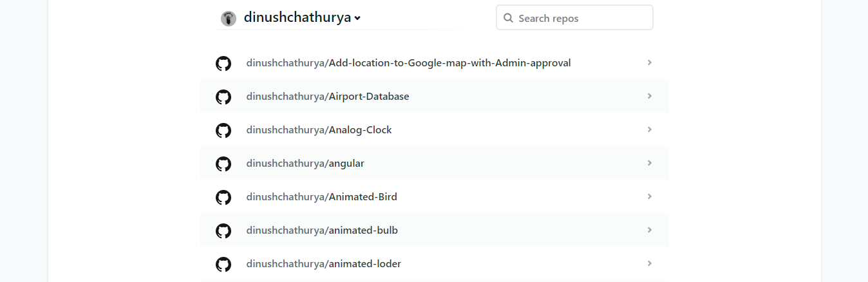Click GitHub icon beside angular repo
This screenshot has height=282, width=868.
[x=223, y=164]
